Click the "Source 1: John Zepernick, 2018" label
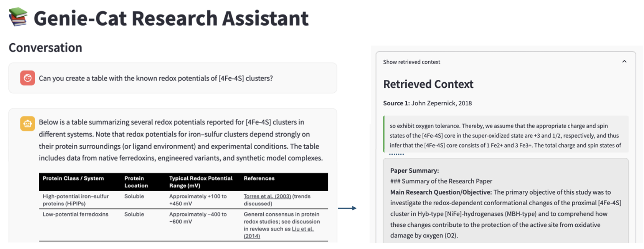 click(x=427, y=103)
